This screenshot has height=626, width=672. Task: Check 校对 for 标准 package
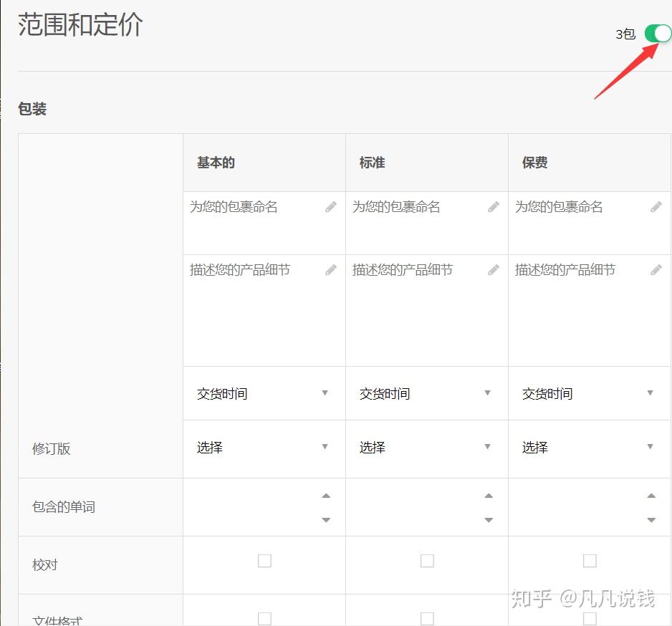pos(427,560)
